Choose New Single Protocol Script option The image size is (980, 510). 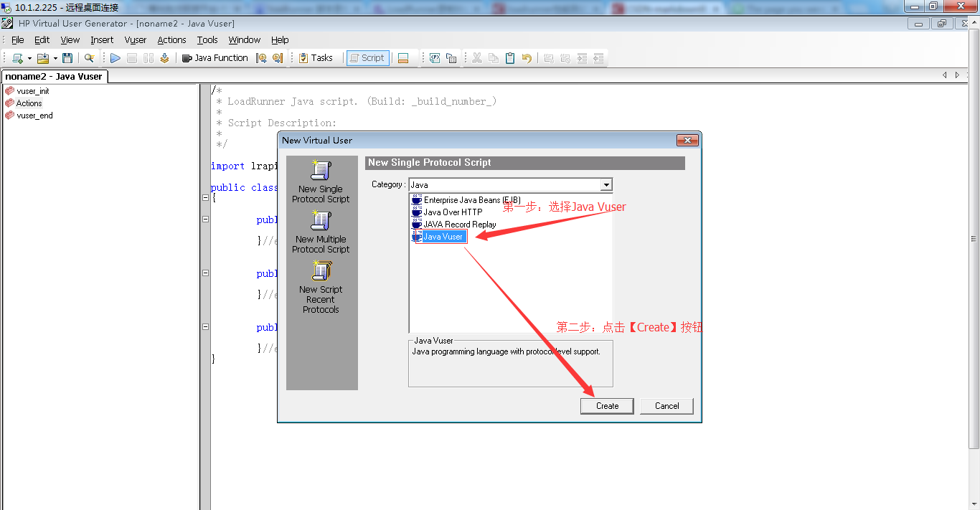tap(321, 182)
